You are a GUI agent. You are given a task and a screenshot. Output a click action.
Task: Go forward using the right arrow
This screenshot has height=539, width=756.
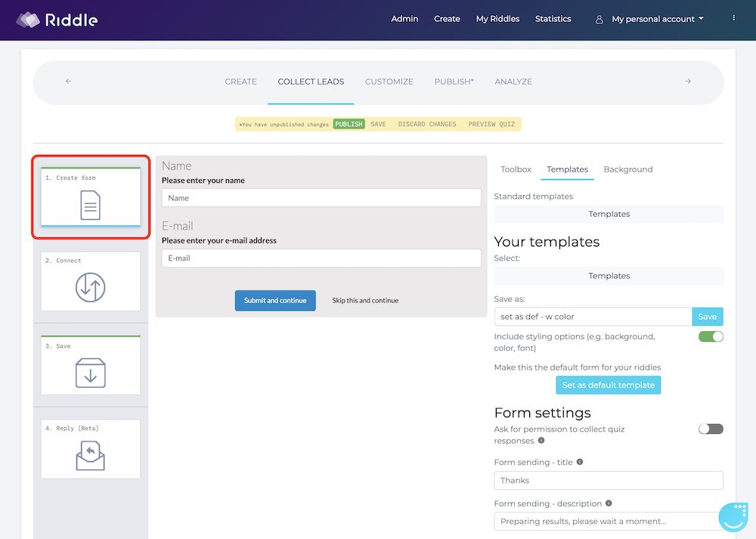click(x=688, y=82)
